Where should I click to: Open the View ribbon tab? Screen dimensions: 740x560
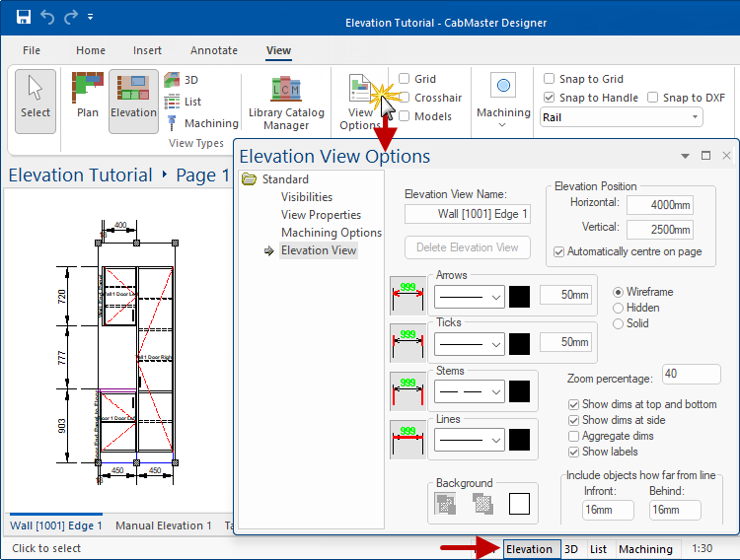click(278, 50)
